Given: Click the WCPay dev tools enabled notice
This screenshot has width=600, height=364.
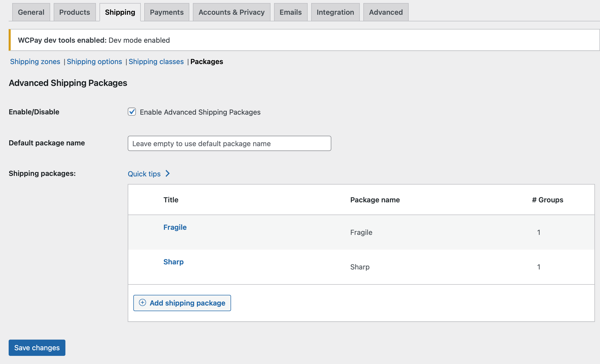Looking at the screenshot, I should tap(304, 40).
